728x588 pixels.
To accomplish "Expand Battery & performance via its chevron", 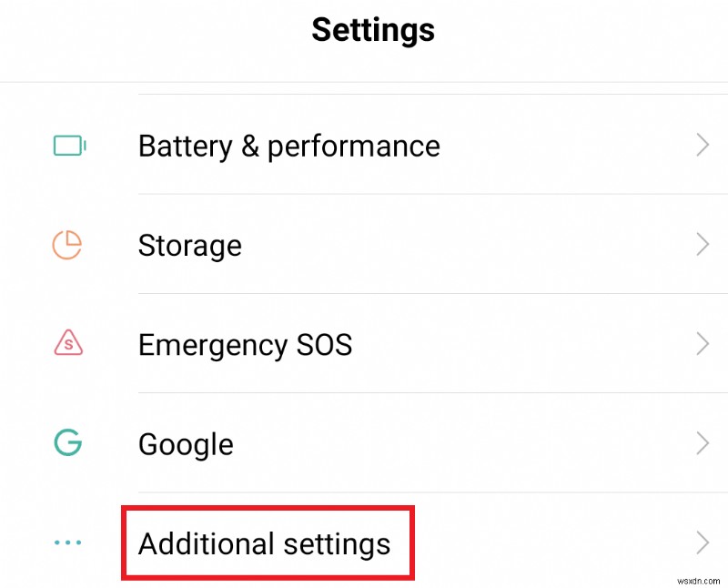I will (x=702, y=145).
